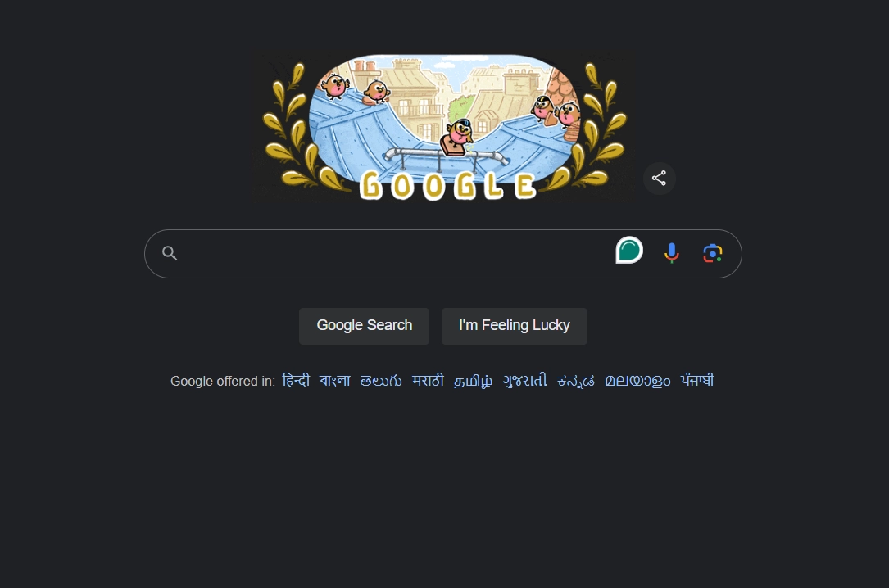Click the Google Search button

[364, 326]
